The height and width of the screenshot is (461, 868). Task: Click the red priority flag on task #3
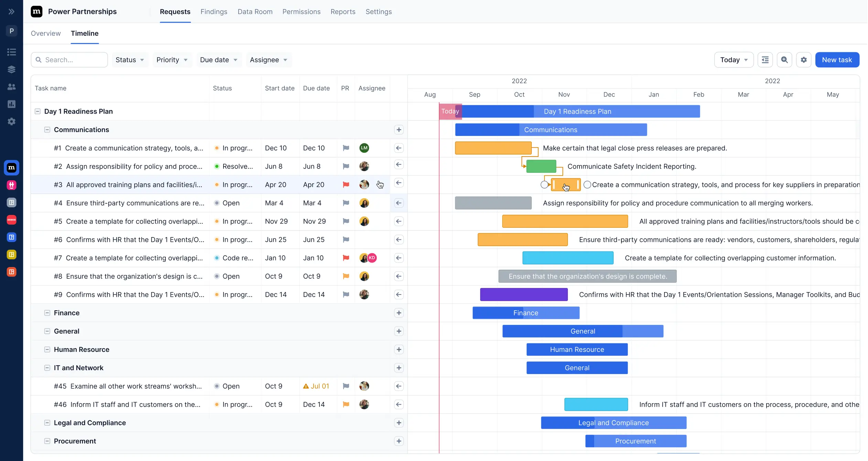(346, 185)
